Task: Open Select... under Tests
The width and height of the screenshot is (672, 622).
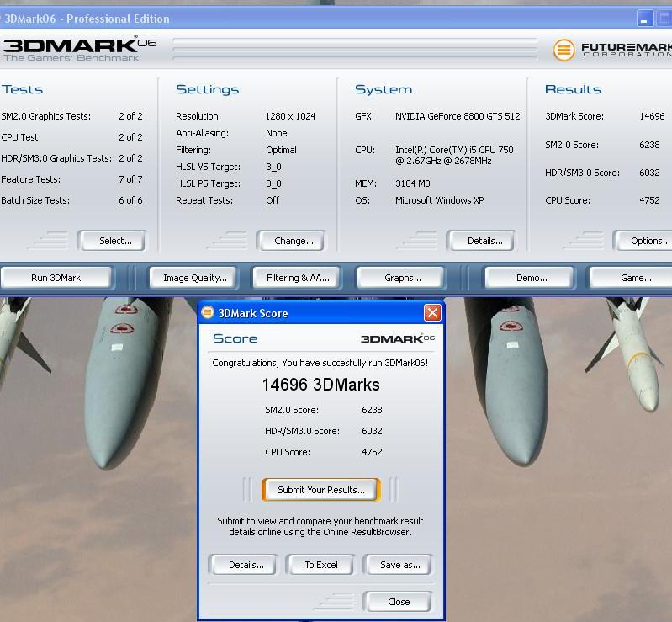Action: (x=112, y=241)
